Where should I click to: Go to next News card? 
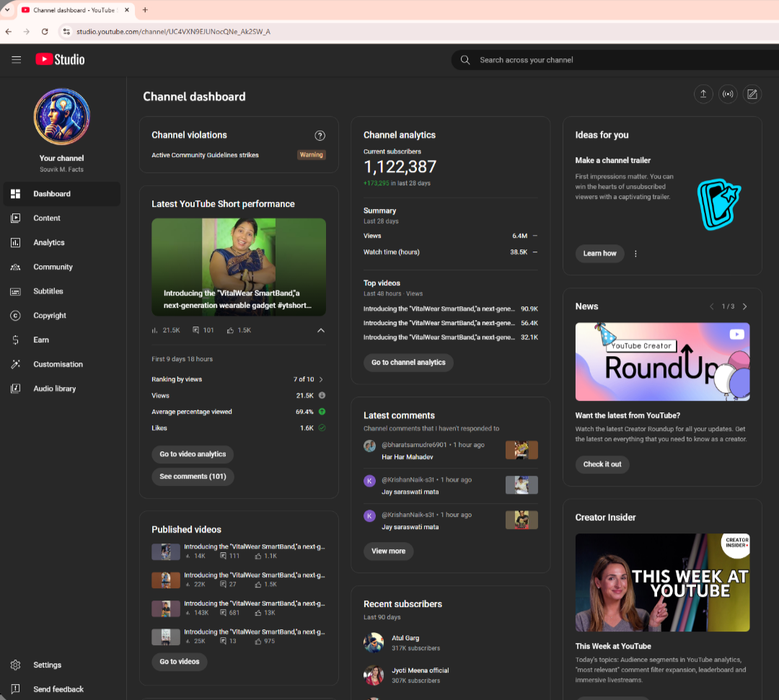pyautogui.click(x=744, y=306)
